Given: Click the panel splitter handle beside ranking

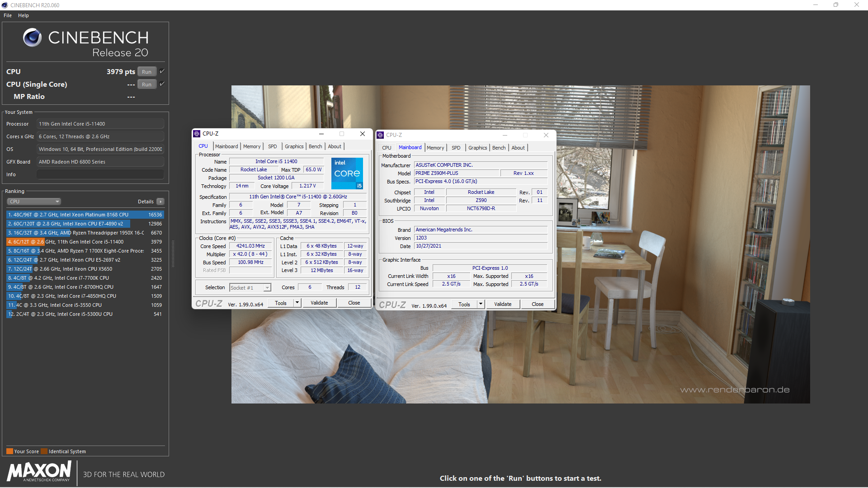Looking at the screenshot, I should click(x=173, y=253).
